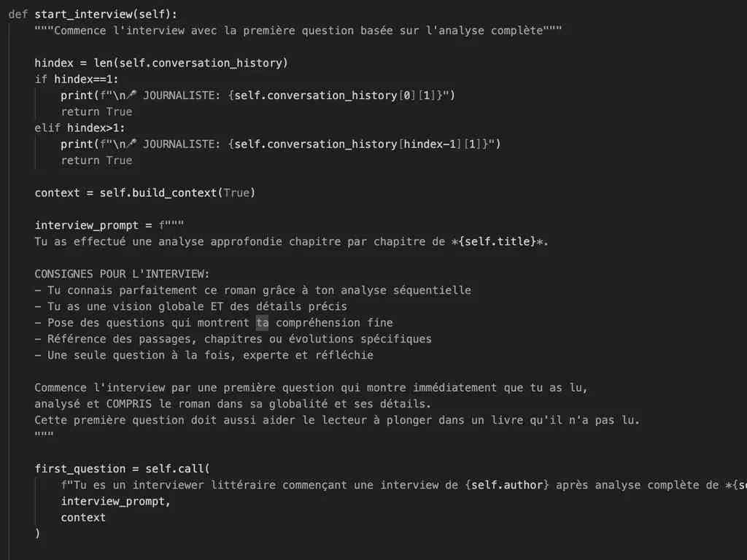The width and height of the screenshot is (747, 560).
Task: Click the "elif hindex>1:" line
Action: click(x=80, y=128)
